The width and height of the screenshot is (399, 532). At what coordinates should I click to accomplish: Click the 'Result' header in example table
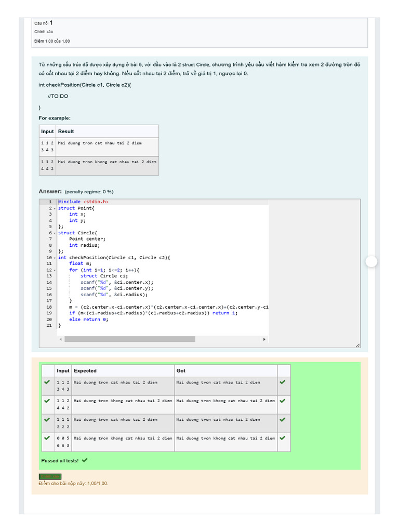(66, 131)
